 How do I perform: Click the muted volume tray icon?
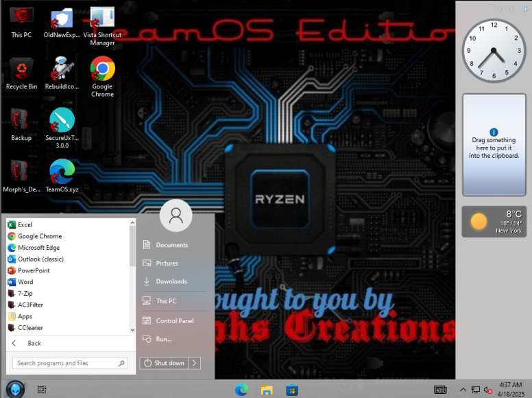(x=488, y=390)
